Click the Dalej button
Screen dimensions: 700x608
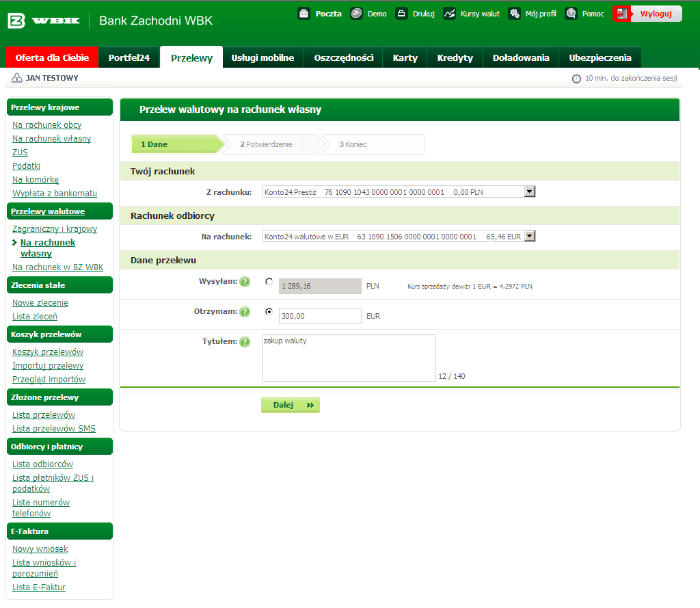290,405
